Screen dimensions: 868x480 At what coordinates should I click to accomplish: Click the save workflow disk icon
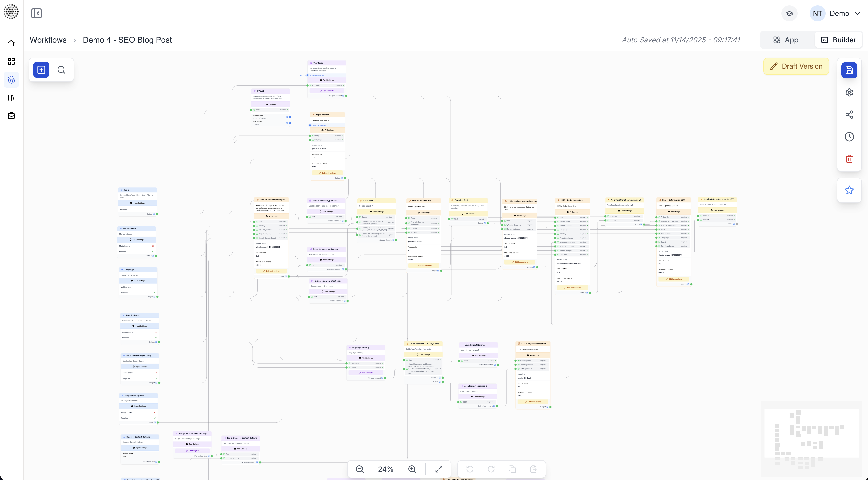click(849, 71)
